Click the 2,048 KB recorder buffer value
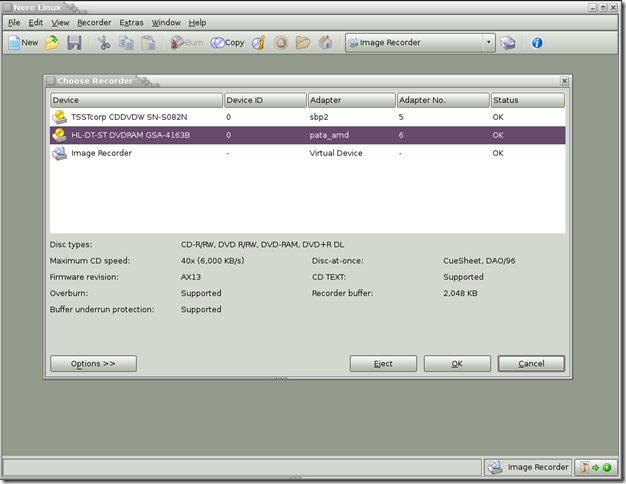 click(x=460, y=293)
